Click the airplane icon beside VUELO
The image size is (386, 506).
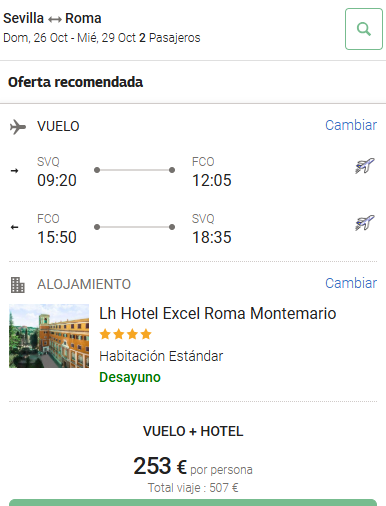pyautogui.click(x=18, y=127)
